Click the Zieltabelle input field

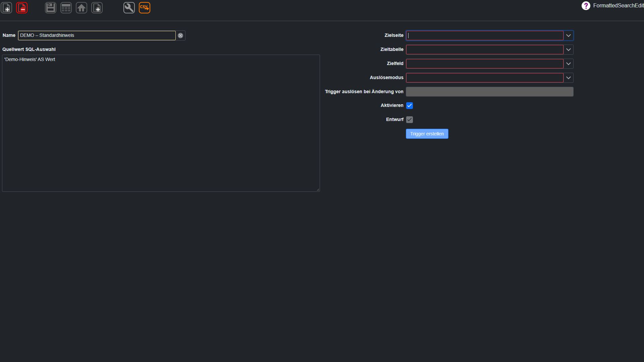tap(485, 50)
